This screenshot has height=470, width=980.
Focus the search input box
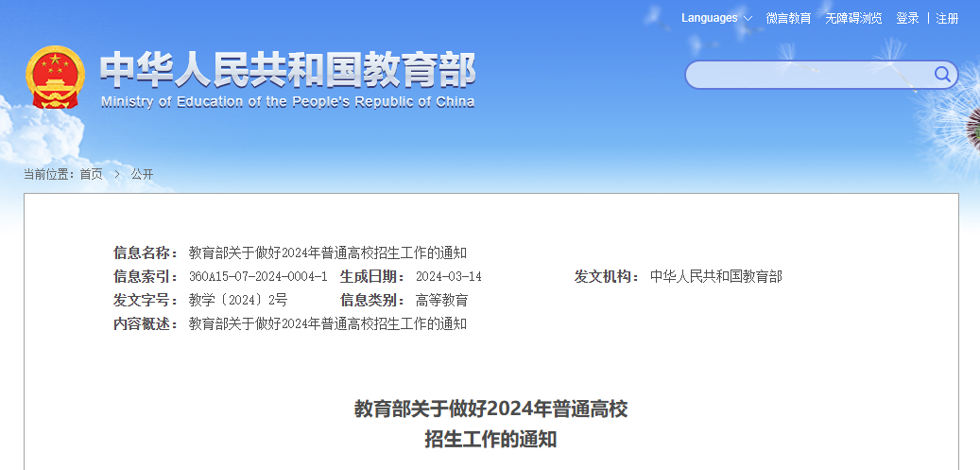pos(808,75)
